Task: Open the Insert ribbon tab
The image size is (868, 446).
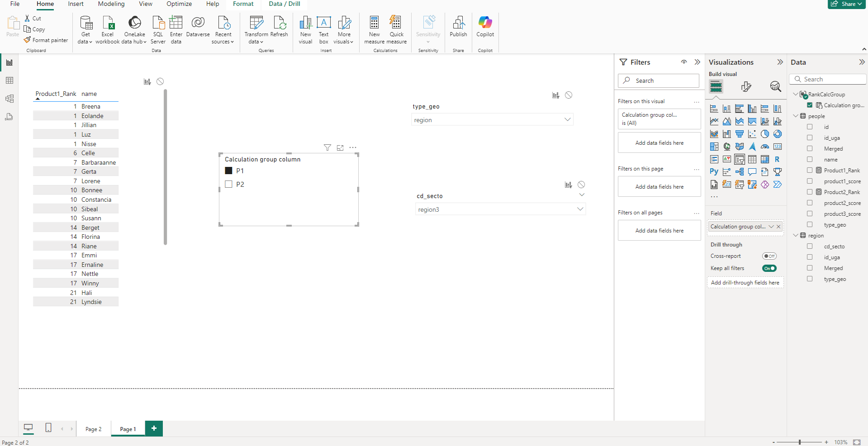Action: click(76, 4)
